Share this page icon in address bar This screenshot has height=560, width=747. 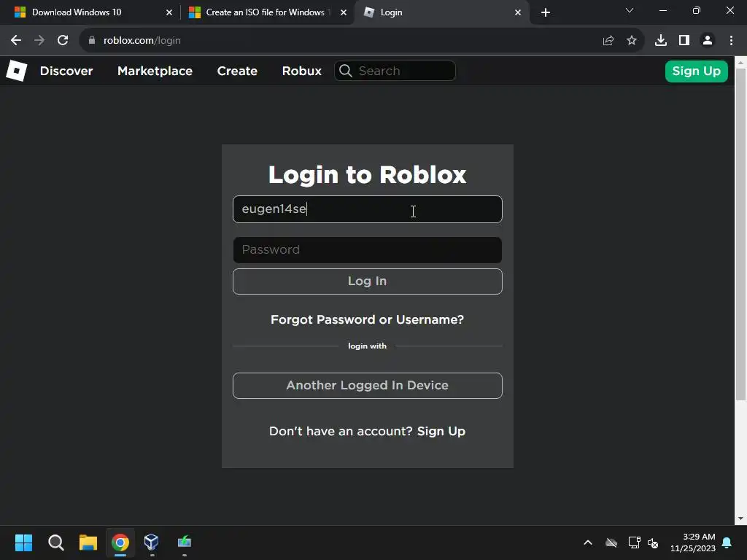[608, 41]
